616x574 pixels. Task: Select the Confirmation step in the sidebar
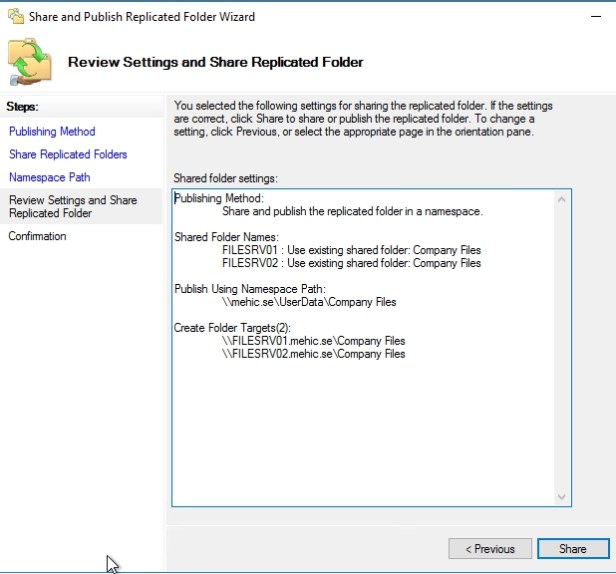38,236
